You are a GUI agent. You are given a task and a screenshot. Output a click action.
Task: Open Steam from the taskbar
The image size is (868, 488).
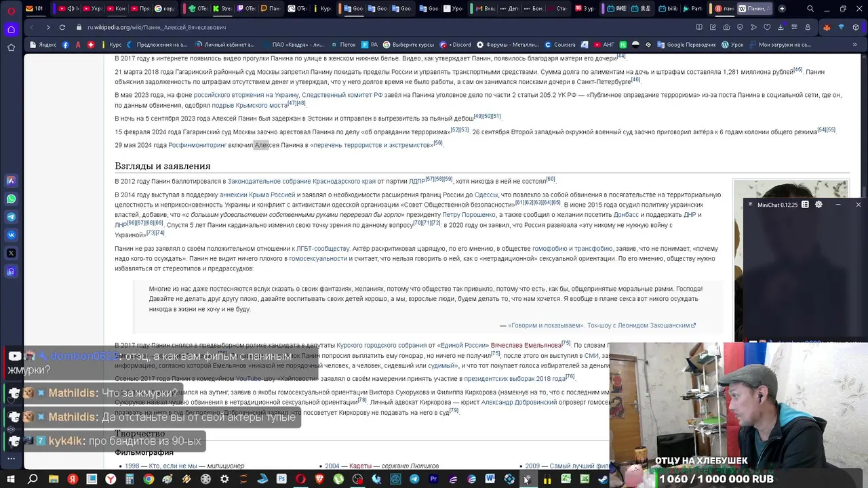coord(603,479)
